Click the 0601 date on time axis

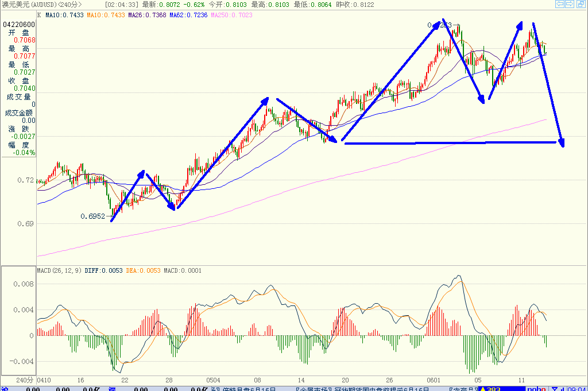(434, 380)
